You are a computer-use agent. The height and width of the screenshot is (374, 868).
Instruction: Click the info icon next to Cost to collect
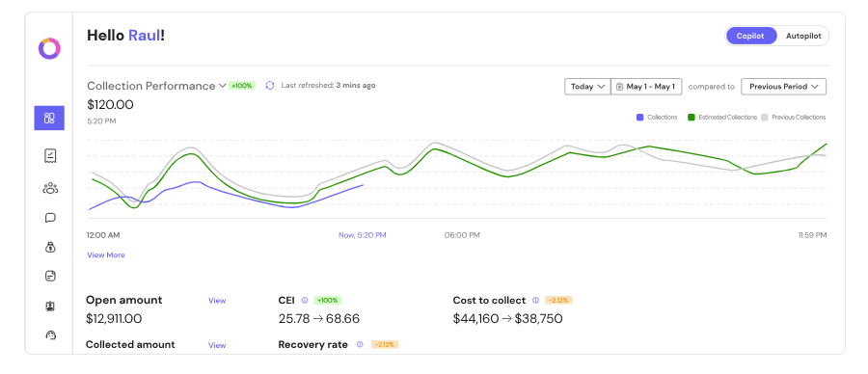pyautogui.click(x=535, y=301)
